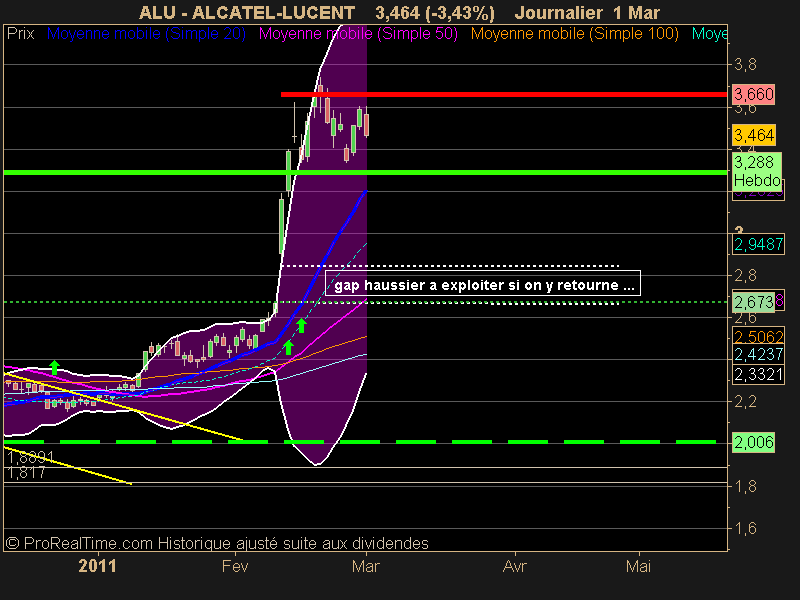
Task: Click the 'Journalier 1 Mar' timeframe text
Action: [x=587, y=13]
